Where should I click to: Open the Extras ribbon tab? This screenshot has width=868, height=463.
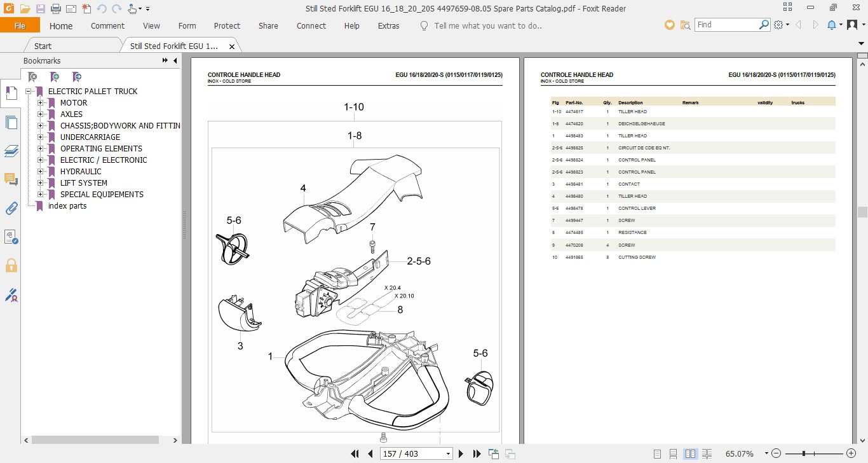coord(388,26)
